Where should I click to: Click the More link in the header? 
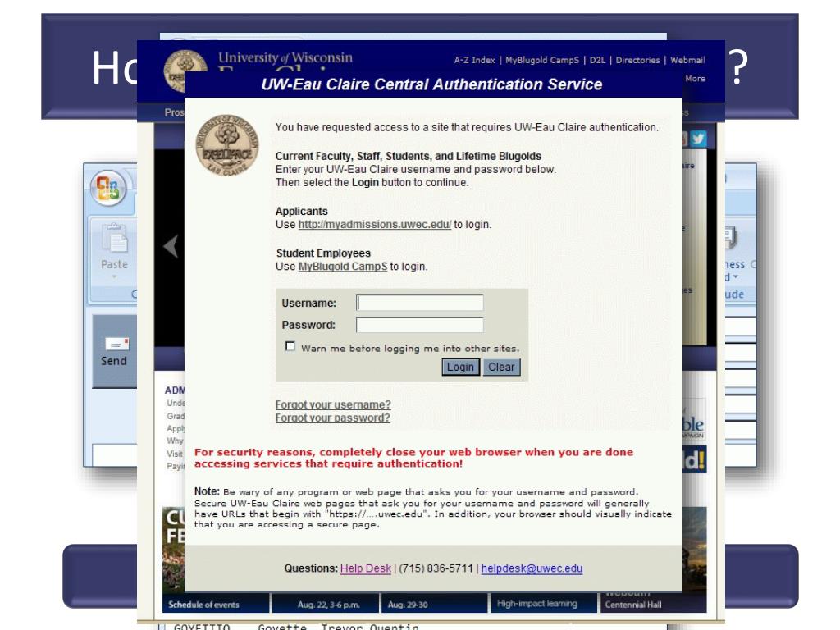coord(695,78)
